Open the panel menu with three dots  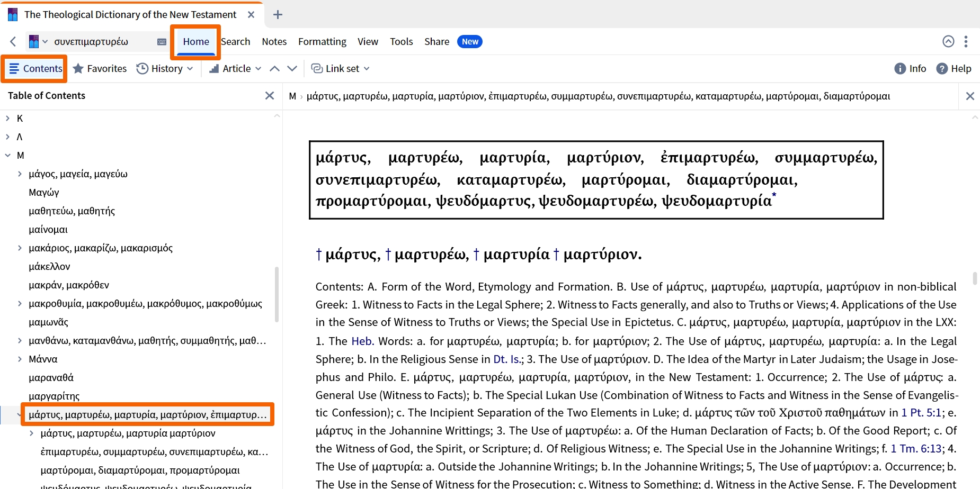966,41
